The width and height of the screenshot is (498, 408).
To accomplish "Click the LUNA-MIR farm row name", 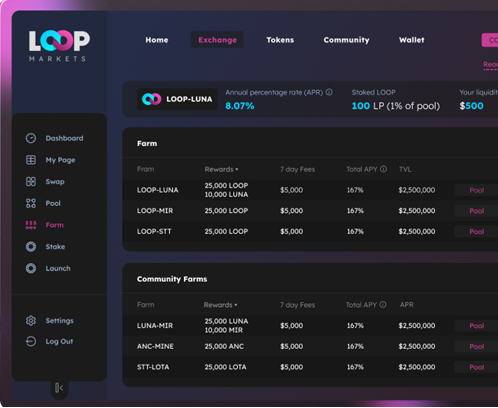I will tap(155, 326).
